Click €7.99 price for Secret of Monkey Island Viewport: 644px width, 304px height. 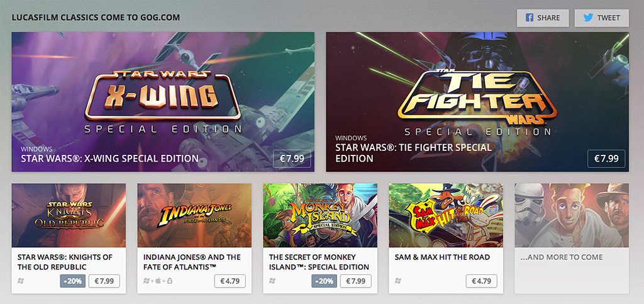[x=355, y=281]
